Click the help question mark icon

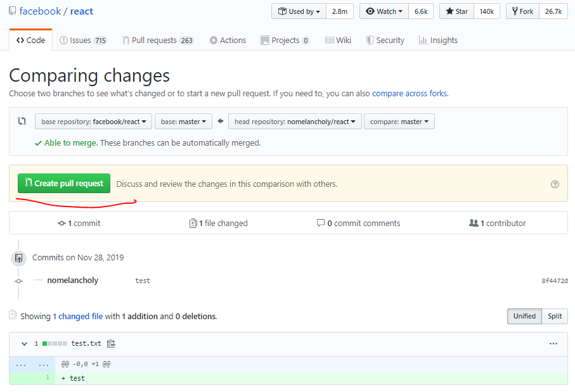coord(555,184)
